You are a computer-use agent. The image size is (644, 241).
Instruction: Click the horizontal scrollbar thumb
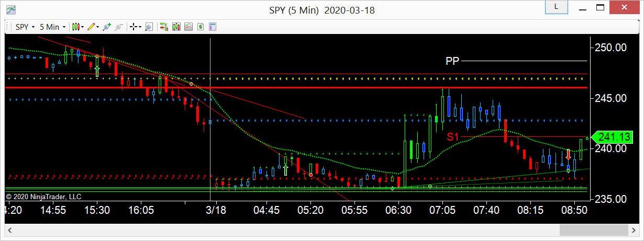point(594,230)
